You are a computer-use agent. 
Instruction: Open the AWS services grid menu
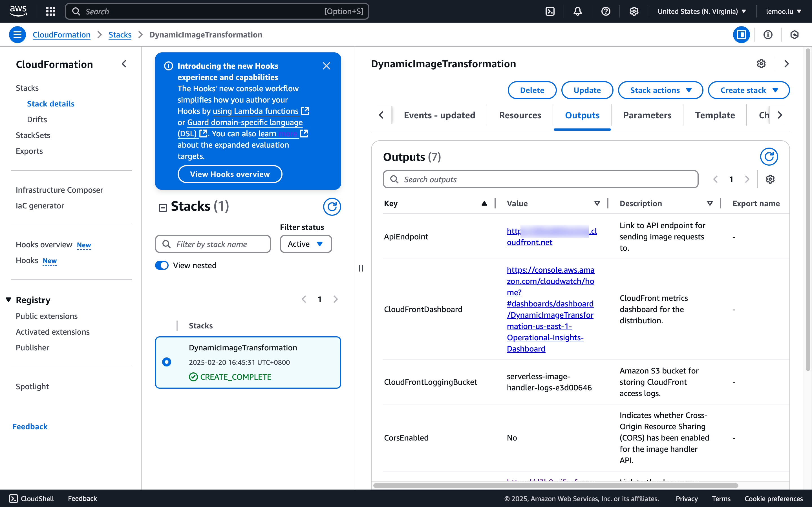point(51,11)
